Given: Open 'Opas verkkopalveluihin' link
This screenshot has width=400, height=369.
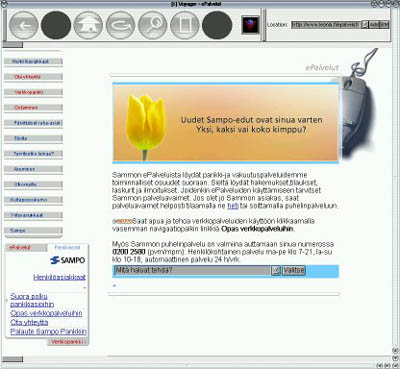Looking at the screenshot, I should (46, 313).
